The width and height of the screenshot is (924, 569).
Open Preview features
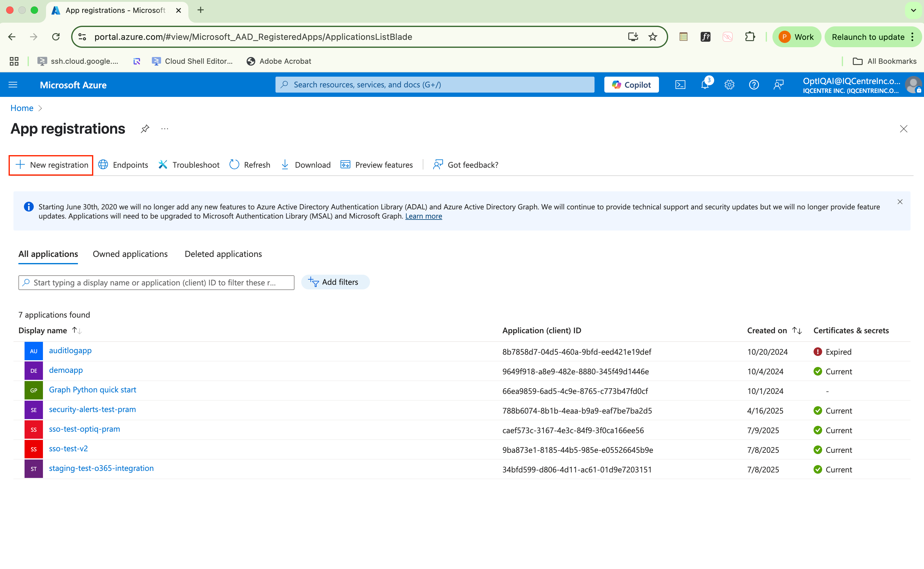point(376,165)
